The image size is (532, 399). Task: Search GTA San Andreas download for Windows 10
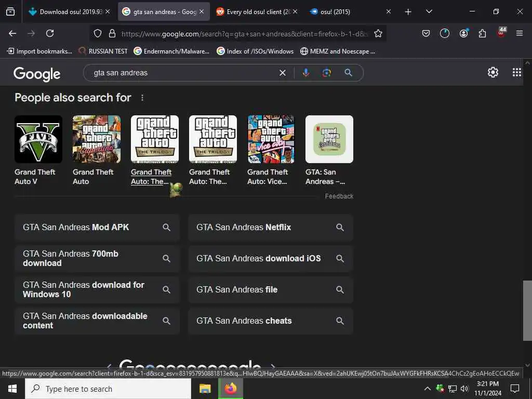pyautogui.click(x=97, y=290)
